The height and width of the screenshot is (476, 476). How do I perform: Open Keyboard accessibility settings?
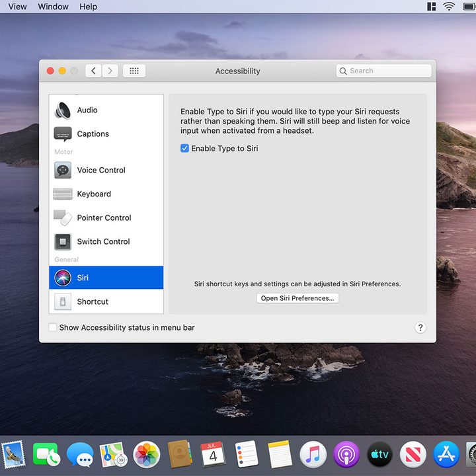coord(106,194)
